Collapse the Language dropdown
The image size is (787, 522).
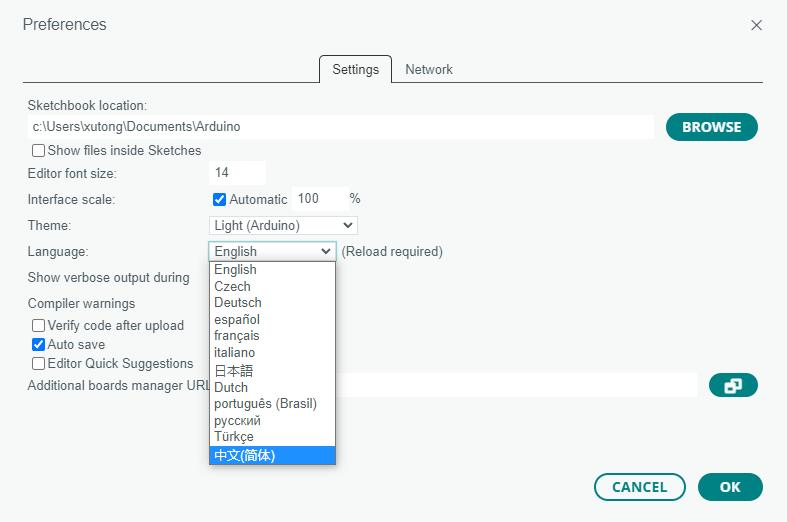tap(272, 252)
